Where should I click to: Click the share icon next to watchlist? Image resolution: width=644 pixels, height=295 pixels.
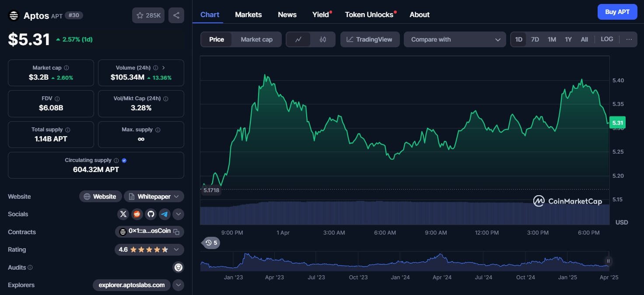click(x=176, y=15)
